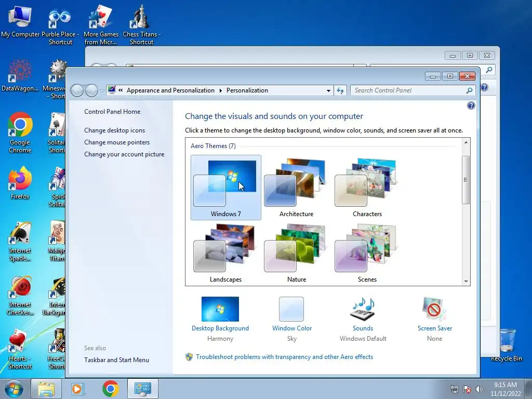Click the Forward navigation button
This screenshot has width=532, height=399.
pyautogui.click(x=91, y=90)
